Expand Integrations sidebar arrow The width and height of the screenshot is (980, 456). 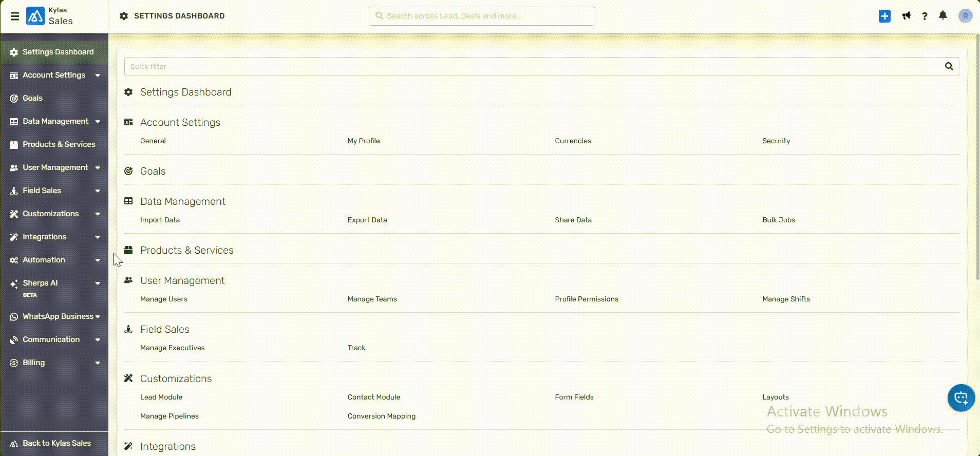(x=98, y=237)
